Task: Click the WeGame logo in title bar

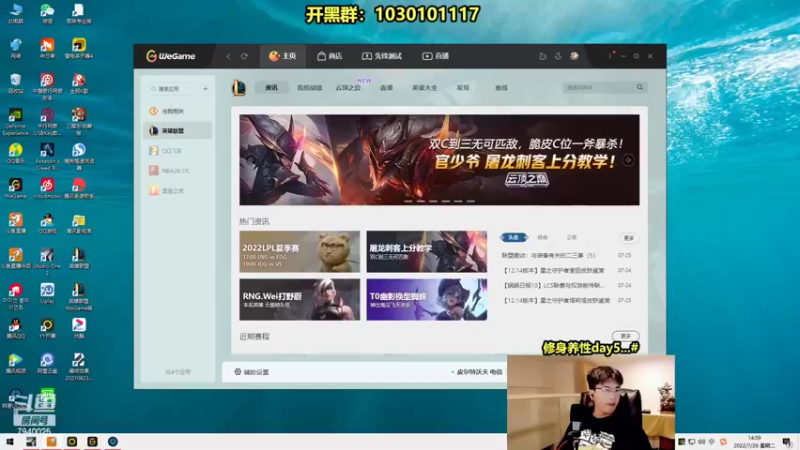Action: tap(171, 56)
